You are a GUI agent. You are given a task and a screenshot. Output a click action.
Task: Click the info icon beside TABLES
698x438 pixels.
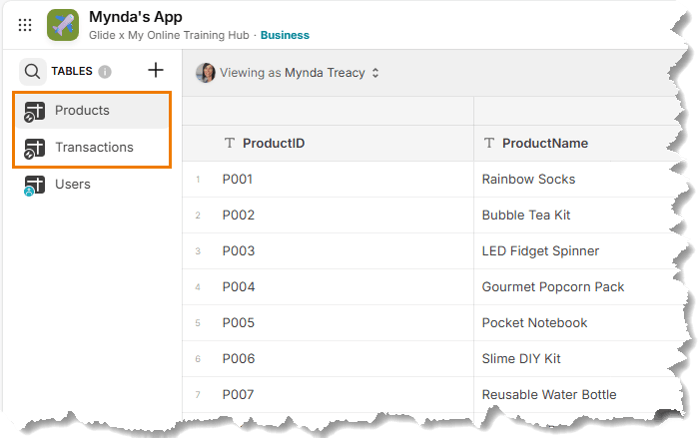coord(105,71)
